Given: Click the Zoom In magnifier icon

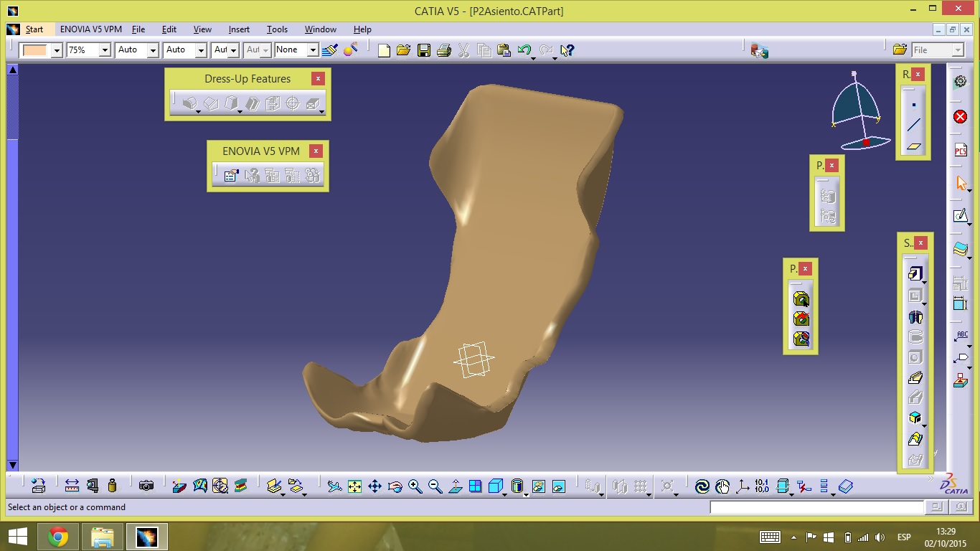Looking at the screenshot, I should pos(415,486).
